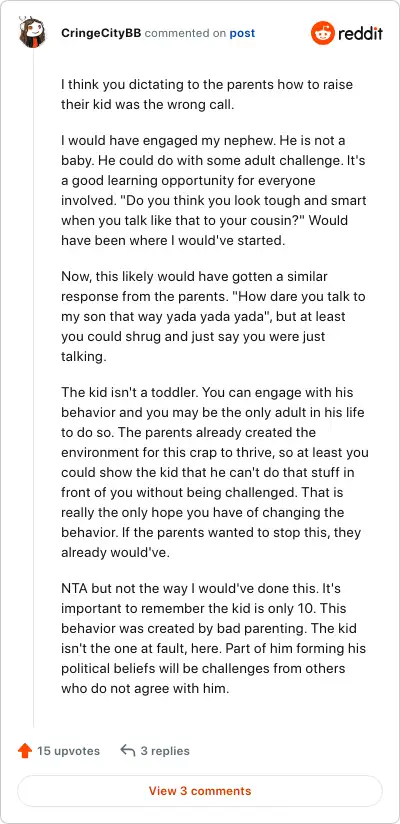
Task: Click the Reddit snoo logo icon
Action: point(323,33)
